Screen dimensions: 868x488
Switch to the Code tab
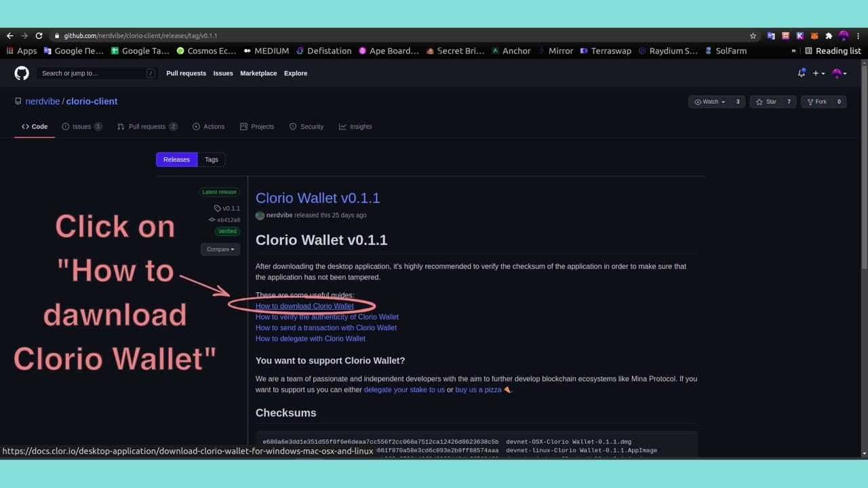pos(35,127)
